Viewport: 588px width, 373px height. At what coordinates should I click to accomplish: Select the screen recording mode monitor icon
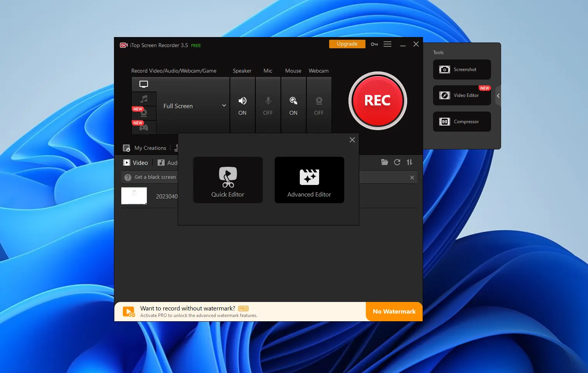coord(144,84)
